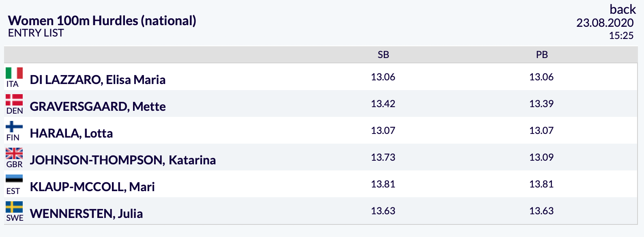
Task: Select HARALA, Lotta entry
Action: click(71, 133)
